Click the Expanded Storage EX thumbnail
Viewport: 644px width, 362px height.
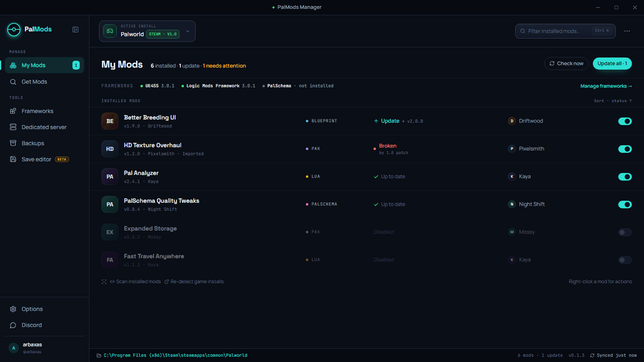(110, 232)
